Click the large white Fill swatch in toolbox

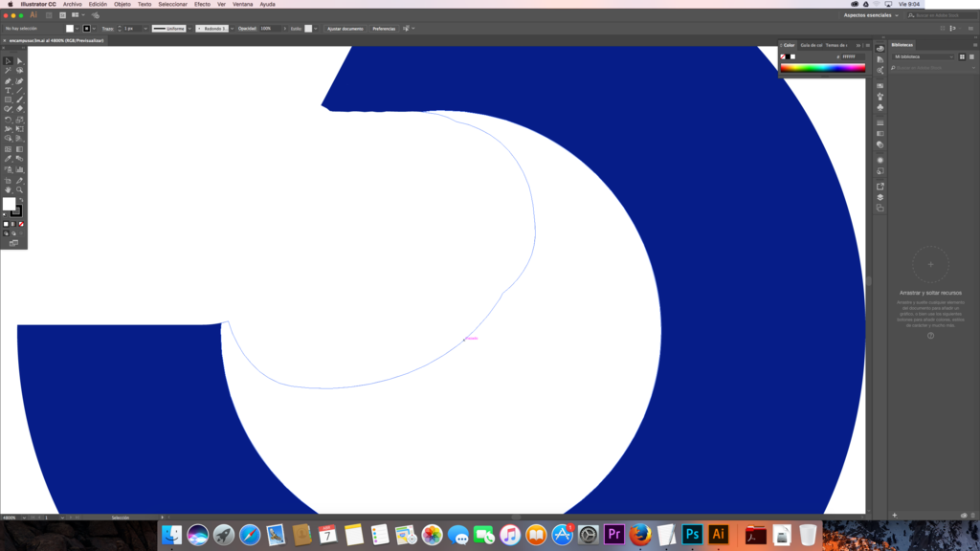click(9, 204)
